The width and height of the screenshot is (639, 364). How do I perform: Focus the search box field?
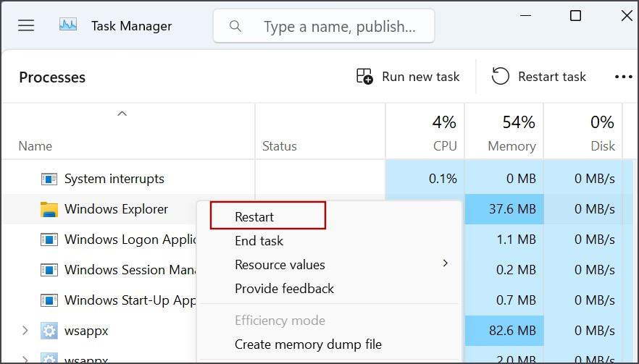click(x=324, y=26)
